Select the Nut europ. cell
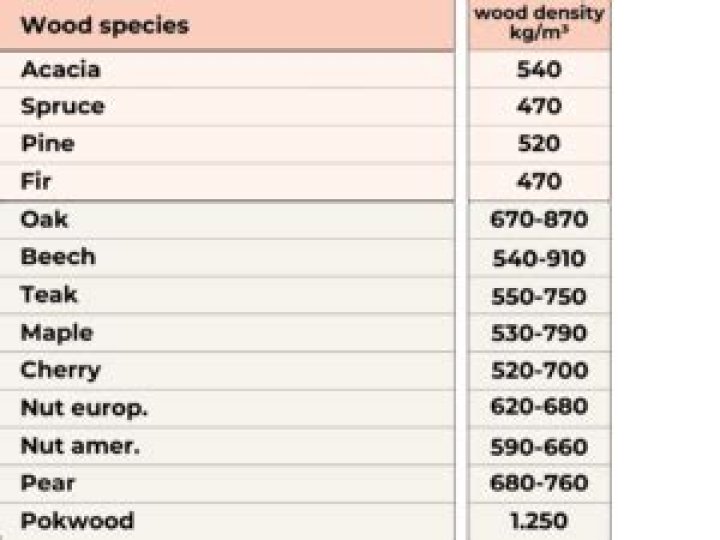The width and height of the screenshot is (720, 540). click(x=84, y=408)
